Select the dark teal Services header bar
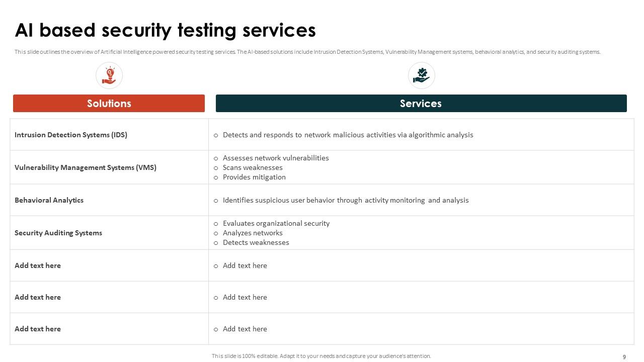Screen dimensions: 644x362 click(421, 103)
